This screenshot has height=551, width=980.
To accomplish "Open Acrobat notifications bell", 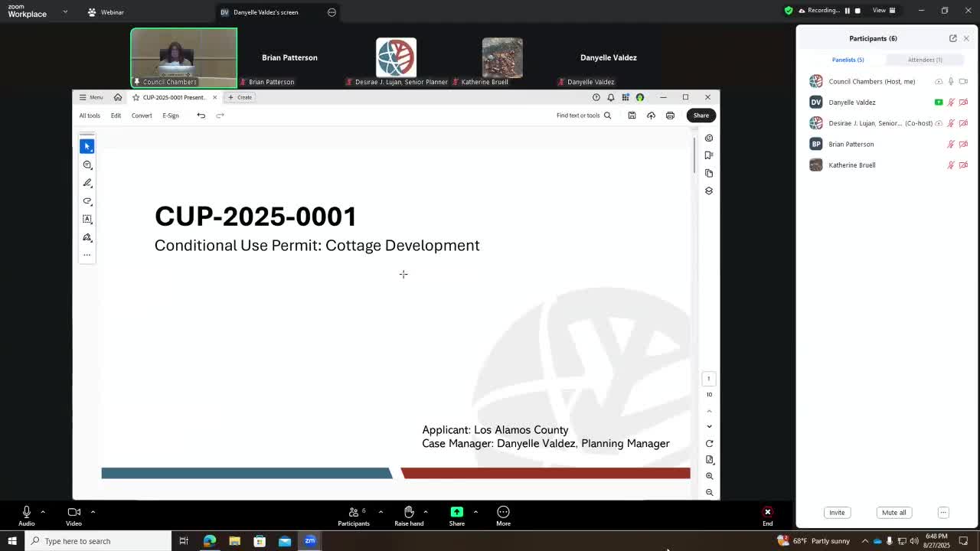I will click(610, 97).
